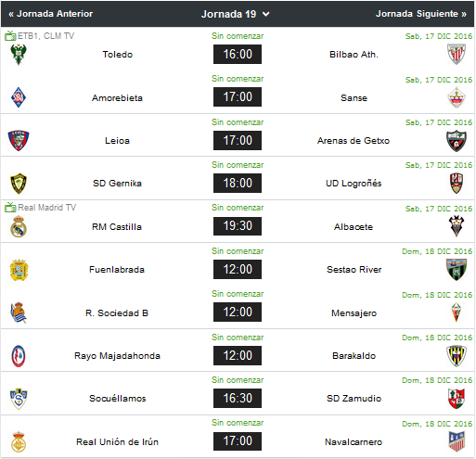This screenshot has height=459, width=476.
Task: Click the Albacete club badge
Action: 457,226
